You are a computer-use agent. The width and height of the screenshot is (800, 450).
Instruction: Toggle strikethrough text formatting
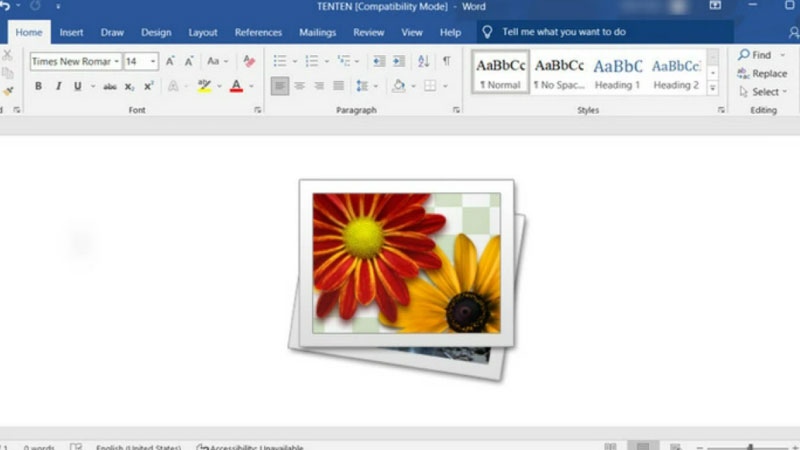click(110, 86)
